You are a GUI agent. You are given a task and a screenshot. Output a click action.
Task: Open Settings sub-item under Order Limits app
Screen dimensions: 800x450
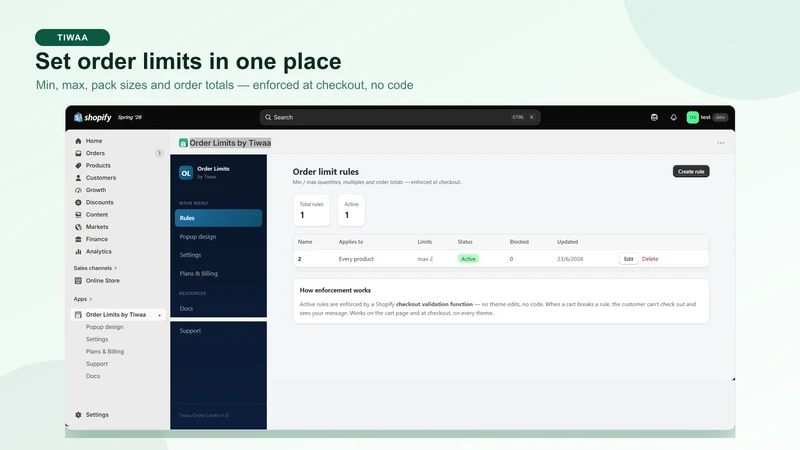pyautogui.click(x=97, y=339)
